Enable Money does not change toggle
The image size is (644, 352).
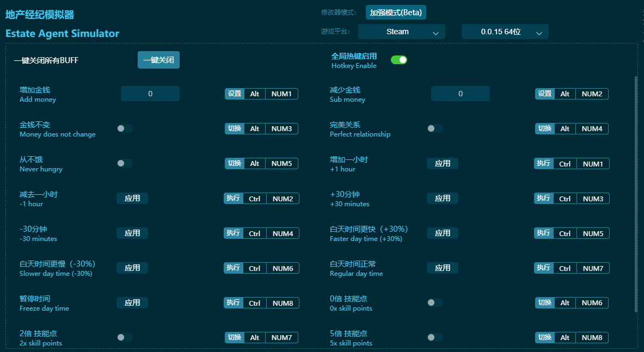[x=125, y=128]
